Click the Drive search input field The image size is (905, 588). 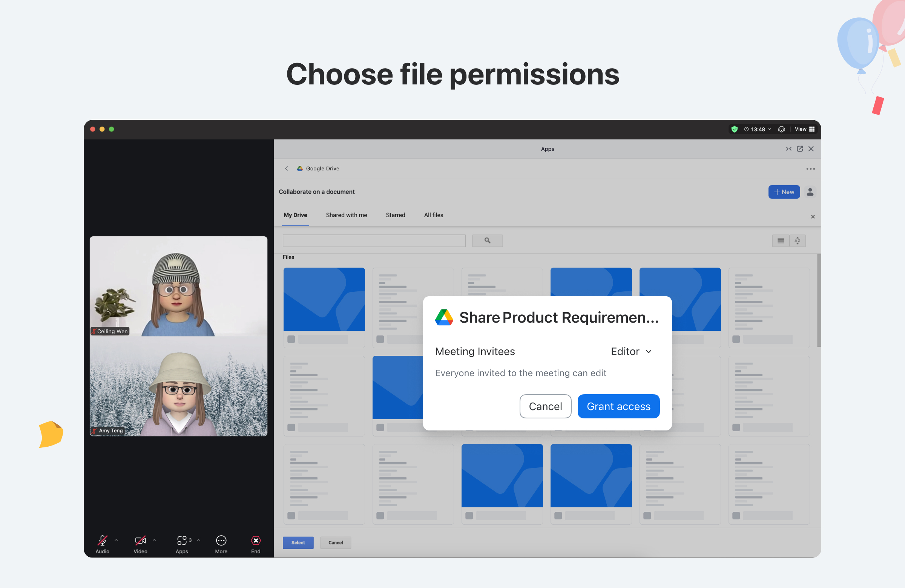coord(374,240)
